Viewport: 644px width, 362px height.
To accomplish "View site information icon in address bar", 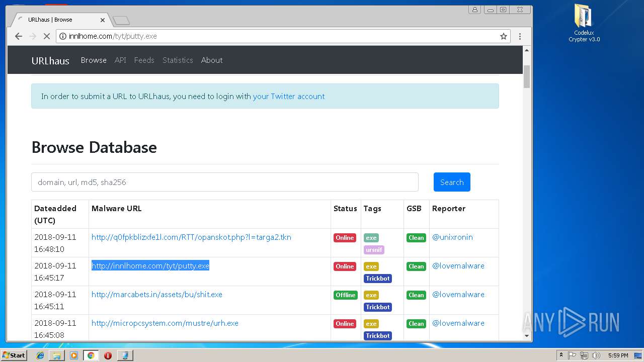I will [x=63, y=36].
